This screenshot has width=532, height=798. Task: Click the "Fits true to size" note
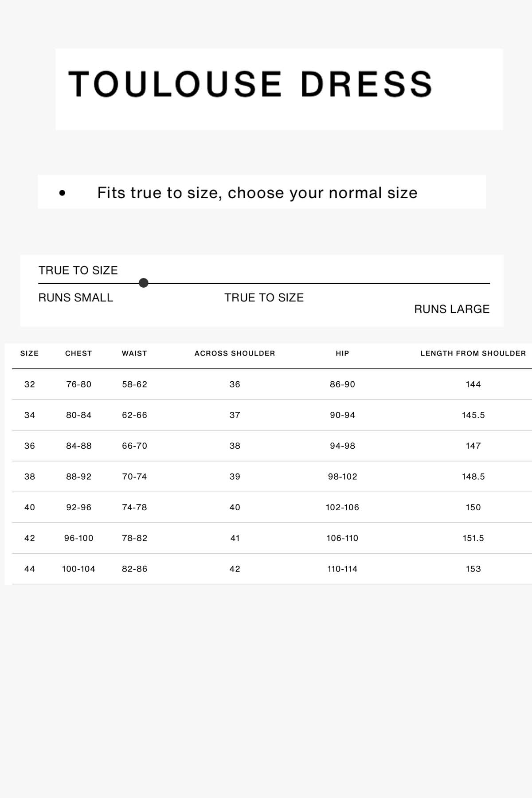(x=257, y=193)
